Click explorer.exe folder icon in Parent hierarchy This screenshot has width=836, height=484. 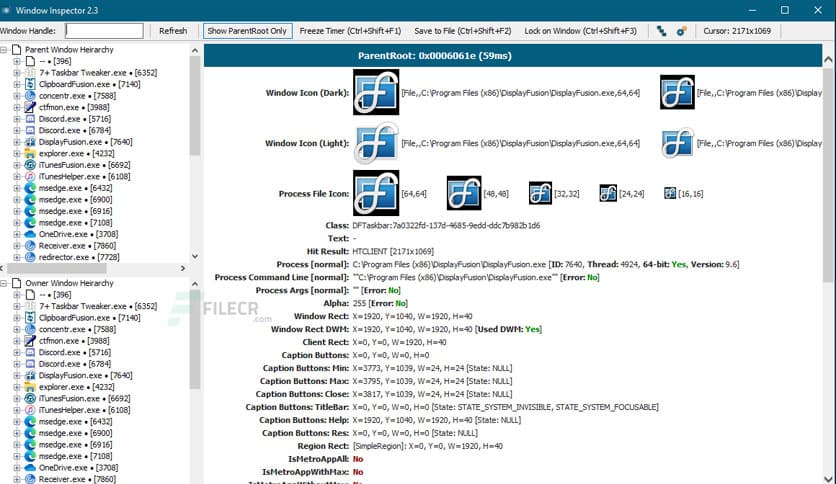(30, 154)
